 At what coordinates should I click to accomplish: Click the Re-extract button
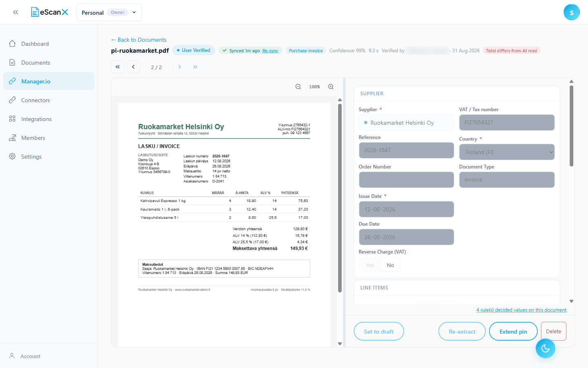coord(462,332)
